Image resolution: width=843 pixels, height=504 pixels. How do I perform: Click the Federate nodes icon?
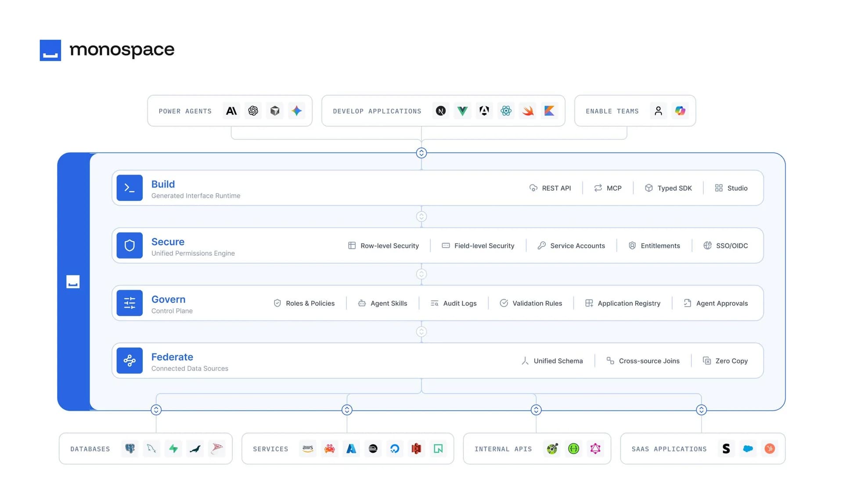pyautogui.click(x=130, y=361)
